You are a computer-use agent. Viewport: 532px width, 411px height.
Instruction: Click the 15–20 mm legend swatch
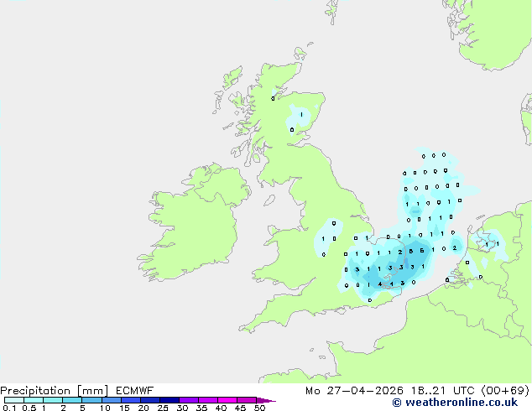[x=131, y=400]
